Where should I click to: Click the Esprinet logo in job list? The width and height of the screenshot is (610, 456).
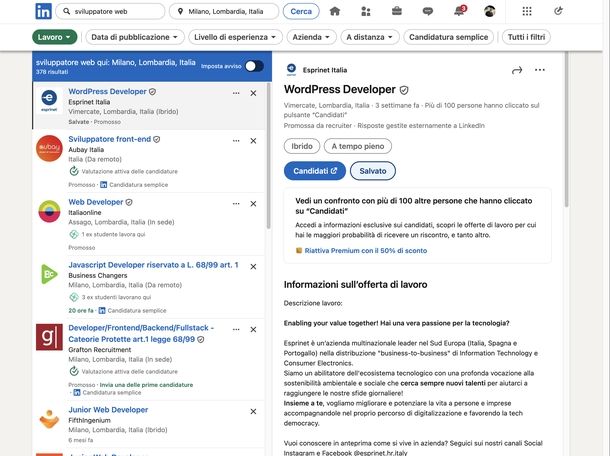49,100
